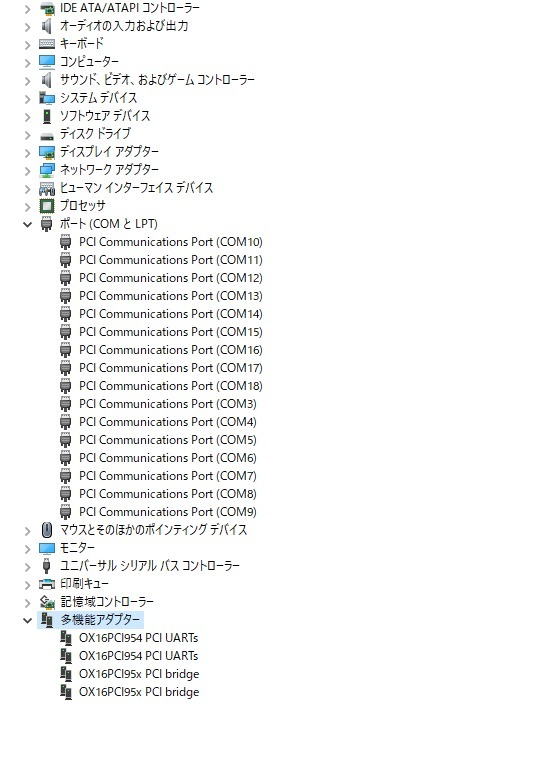Select the 記憶域コントローラー category label
Viewport: 555px width, 775px height.
click(x=107, y=602)
